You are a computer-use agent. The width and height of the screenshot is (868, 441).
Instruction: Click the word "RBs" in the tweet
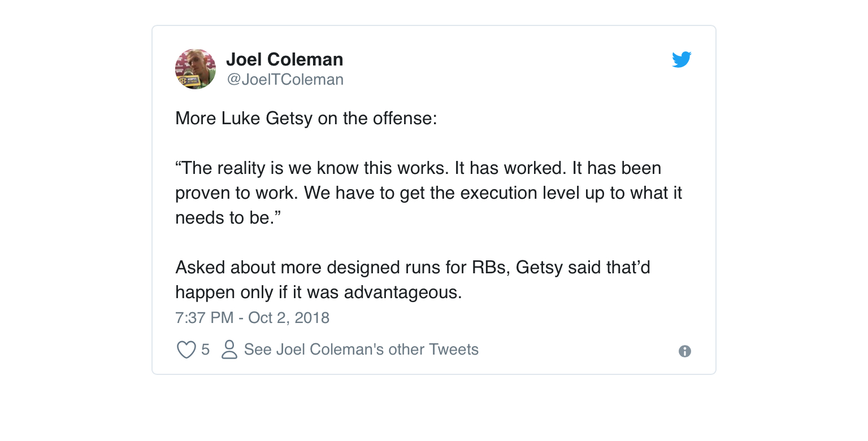pyautogui.click(x=491, y=267)
